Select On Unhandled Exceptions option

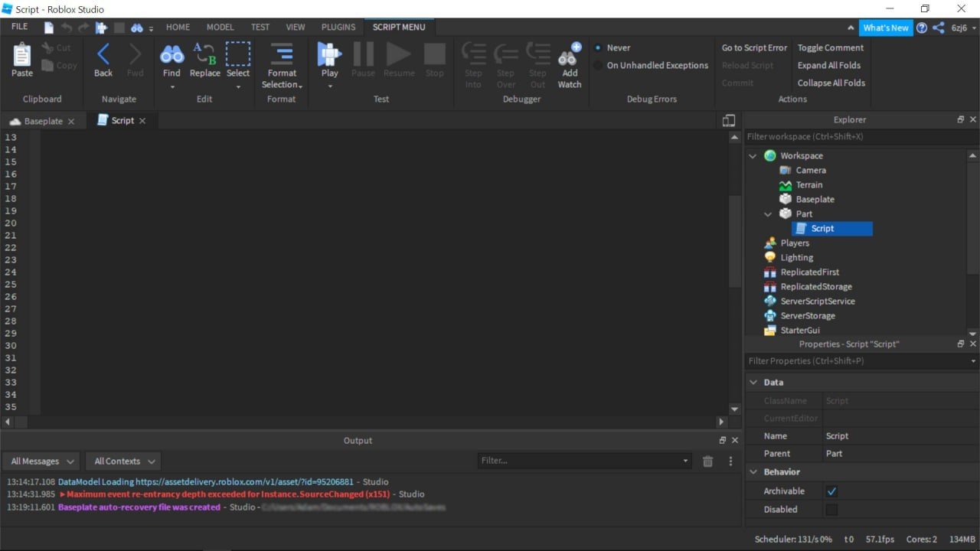tap(598, 65)
